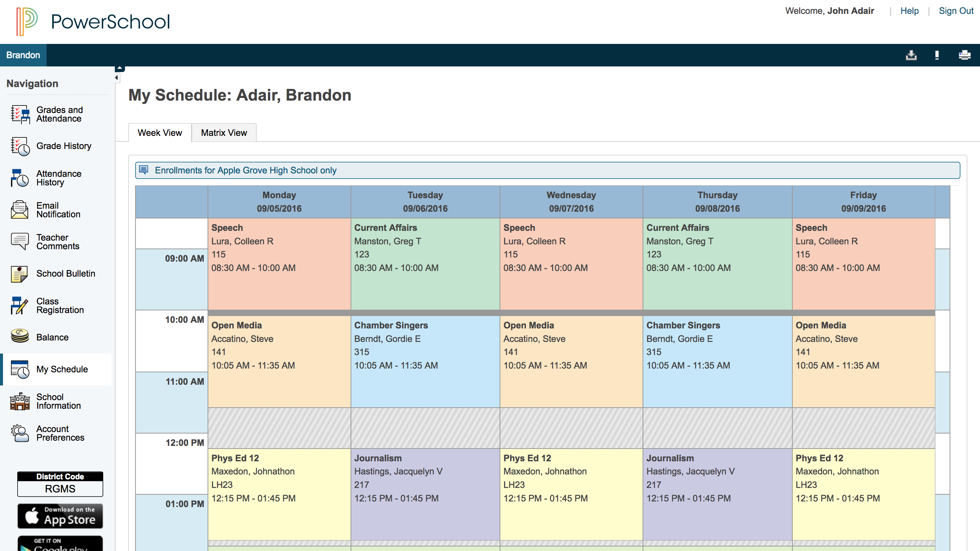Open the My Schedule calendar icon
The image size is (980, 551).
tap(20, 369)
